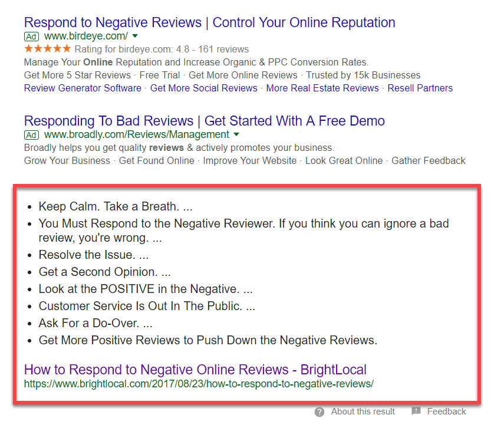
Task: Open the BrightLocal article headline link
Action: pyautogui.click(x=195, y=370)
